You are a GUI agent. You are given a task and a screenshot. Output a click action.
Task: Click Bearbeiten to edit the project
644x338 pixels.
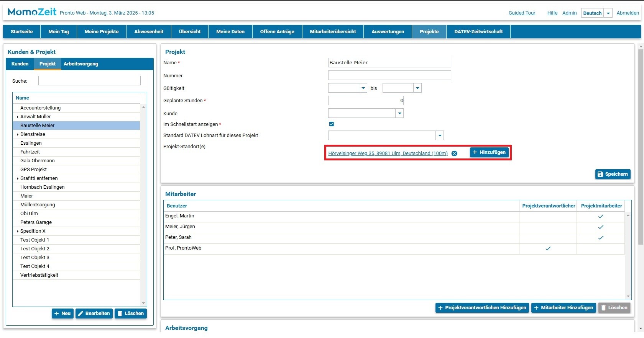tap(94, 314)
